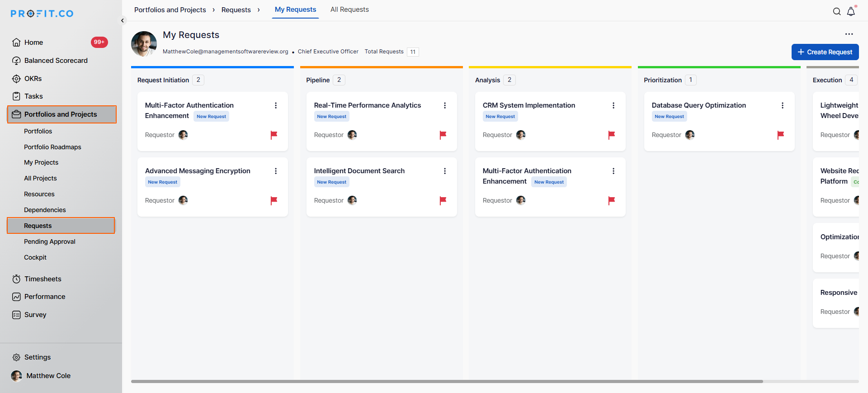Click the Profit.co logo

(42, 14)
